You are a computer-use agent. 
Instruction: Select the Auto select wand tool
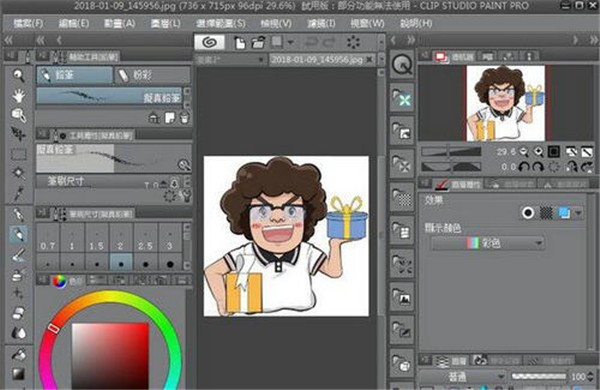pyautogui.click(x=18, y=173)
